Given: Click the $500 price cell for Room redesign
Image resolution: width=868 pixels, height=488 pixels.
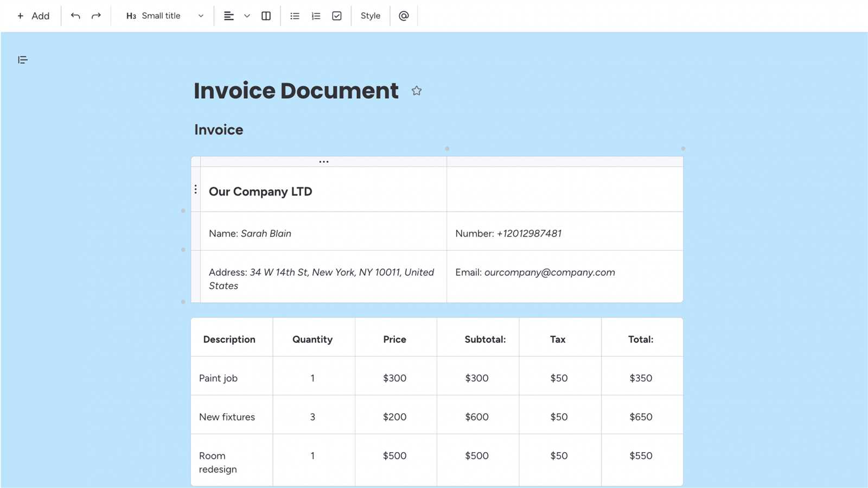Looking at the screenshot, I should (396, 460).
